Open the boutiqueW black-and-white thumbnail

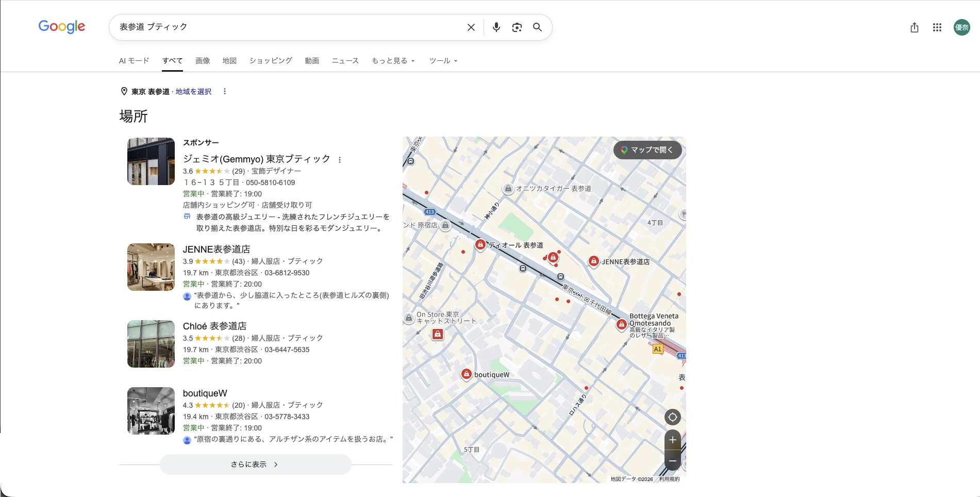click(151, 411)
